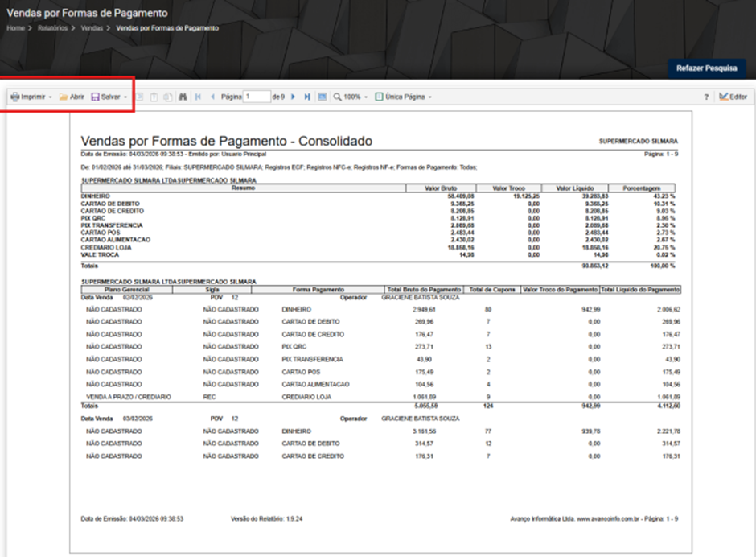Open the help question mark

(x=706, y=97)
